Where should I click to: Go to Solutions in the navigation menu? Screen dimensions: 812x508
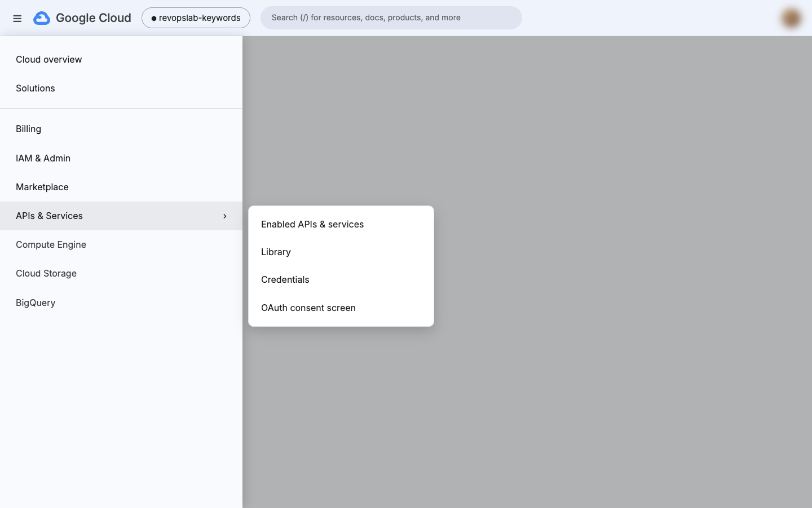pyautogui.click(x=121, y=88)
